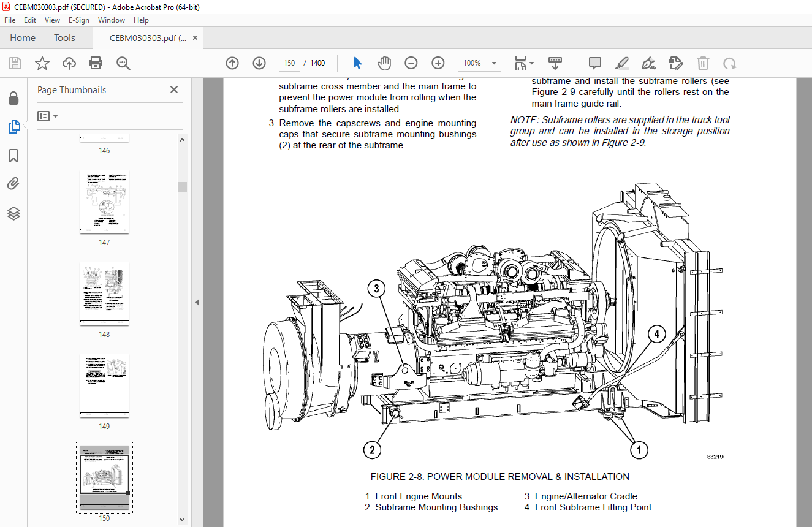Go to the previous page with the up arrow
Viewport: 812px width, 527px height.
tap(232, 63)
